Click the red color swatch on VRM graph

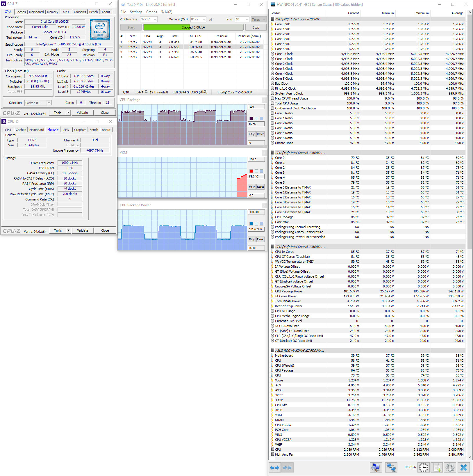(x=251, y=171)
